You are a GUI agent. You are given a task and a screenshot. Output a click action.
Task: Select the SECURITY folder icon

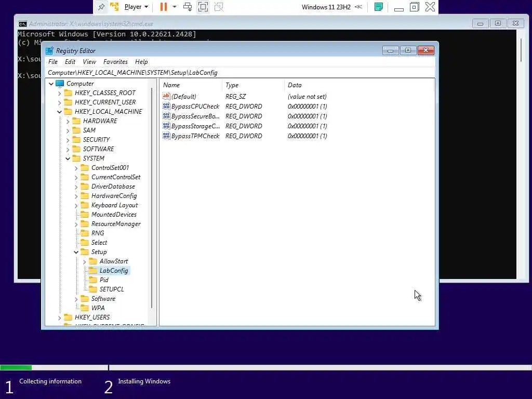pyautogui.click(x=77, y=140)
